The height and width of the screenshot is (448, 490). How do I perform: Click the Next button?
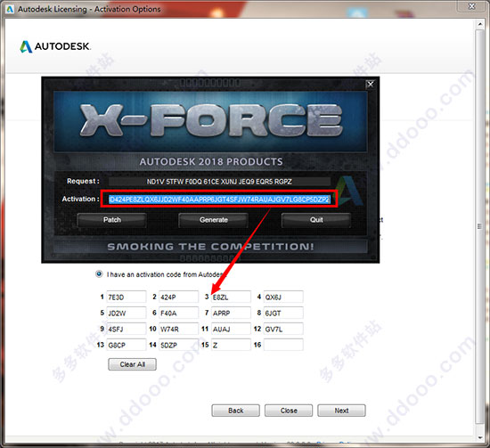click(x=341, y=411)
